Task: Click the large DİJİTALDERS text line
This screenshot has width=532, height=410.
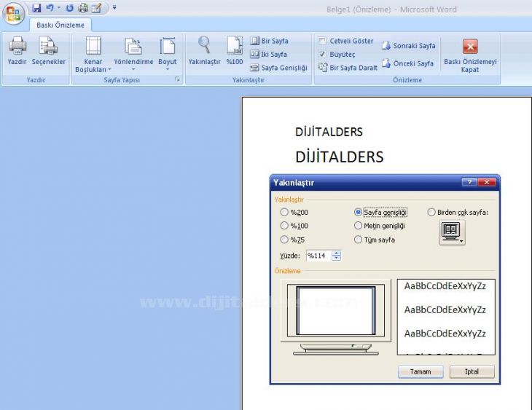Action: (x=340, y=157)
